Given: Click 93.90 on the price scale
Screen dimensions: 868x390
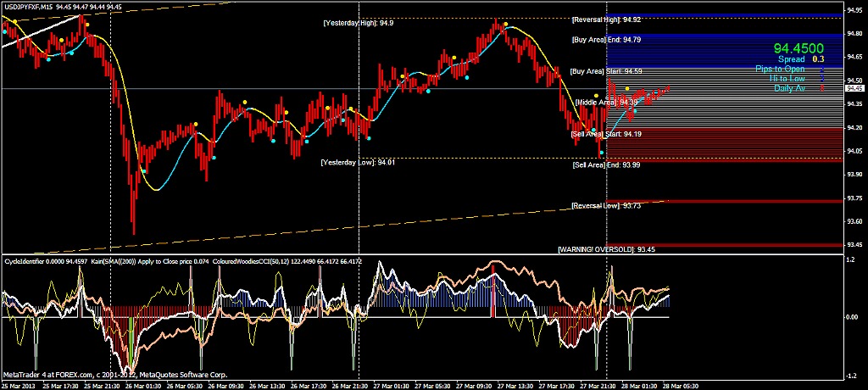Looking at the screenshot, I should [855, 175].
